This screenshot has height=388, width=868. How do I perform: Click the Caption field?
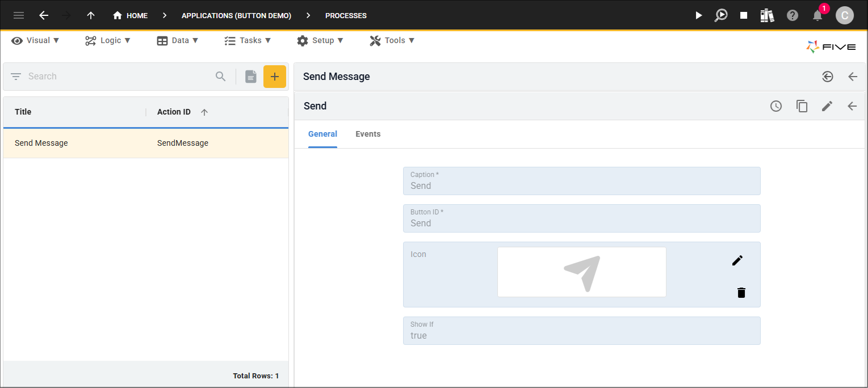(582, 181)
